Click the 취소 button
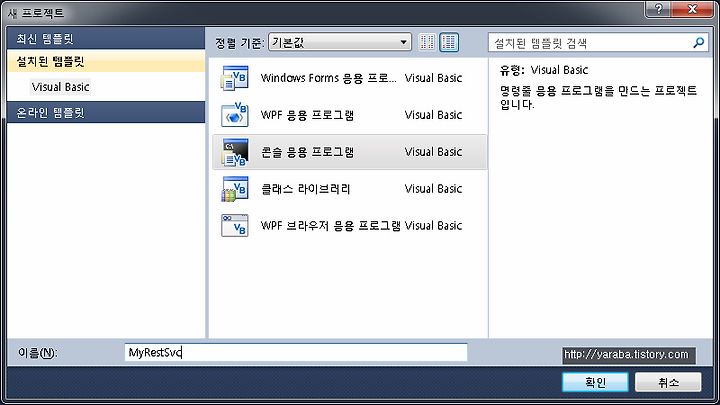720x405 pixels. (668, 382)
